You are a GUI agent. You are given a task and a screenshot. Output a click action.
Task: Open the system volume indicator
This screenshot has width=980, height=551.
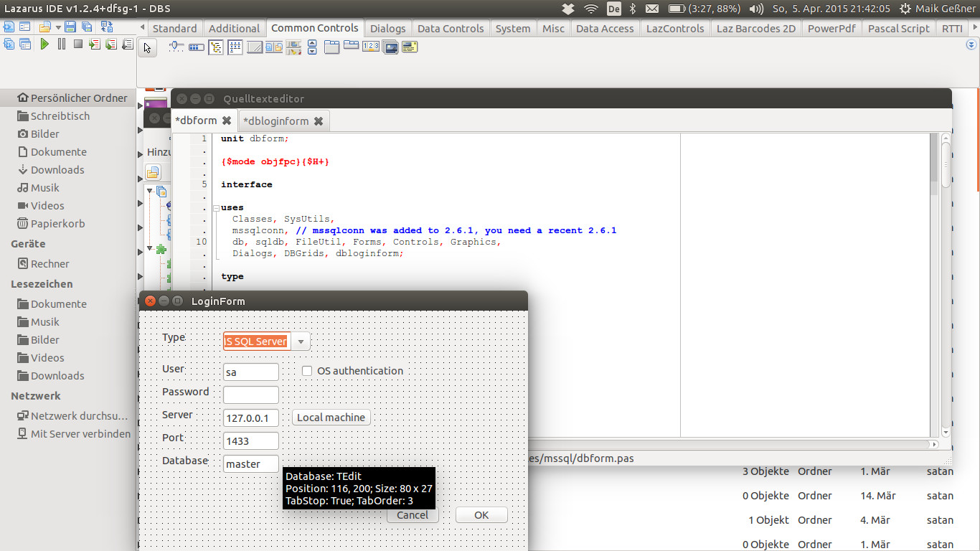click(756, 9)
